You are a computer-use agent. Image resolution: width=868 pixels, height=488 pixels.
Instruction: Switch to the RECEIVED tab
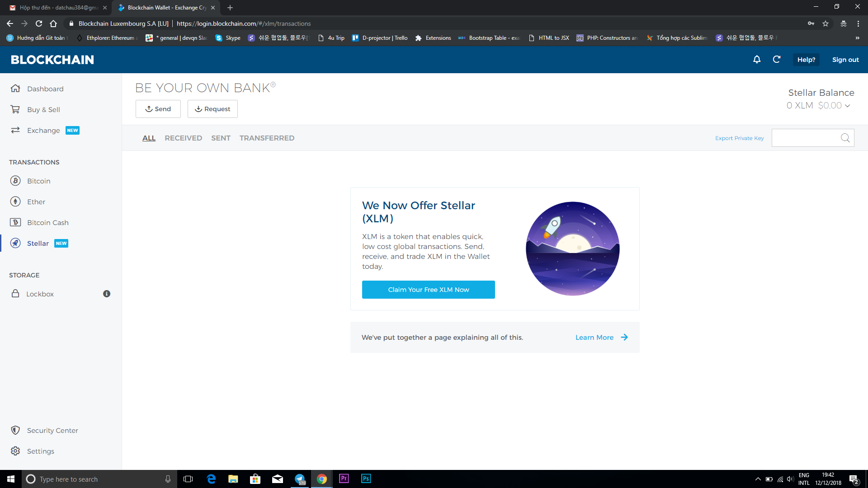tap(183, 138)
